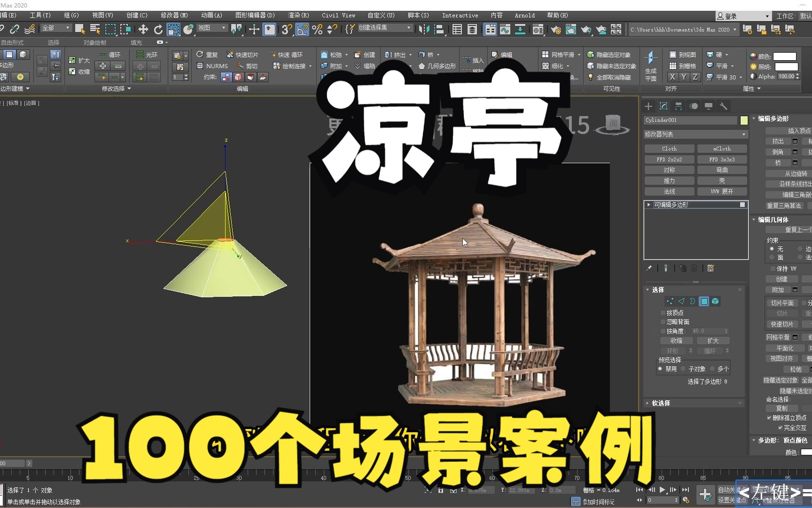Open the Hierarchy command panel tab

pyautogui.click(x=678, y=106)
